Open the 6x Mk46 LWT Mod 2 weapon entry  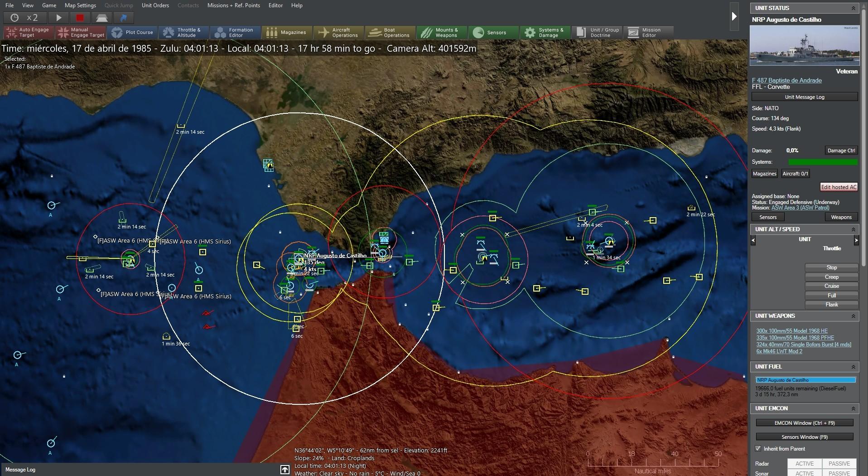779,351
